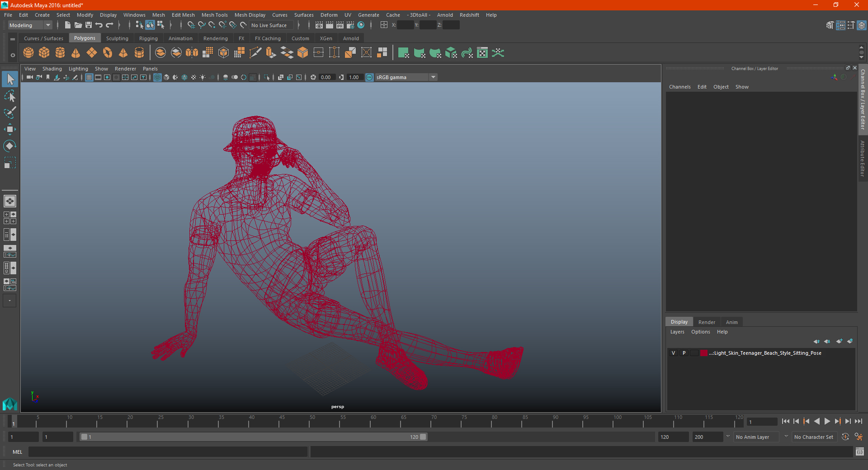This screenshot has width=868, height=470.
Task: Click the red layer color swatch
Action: [704, 353]
